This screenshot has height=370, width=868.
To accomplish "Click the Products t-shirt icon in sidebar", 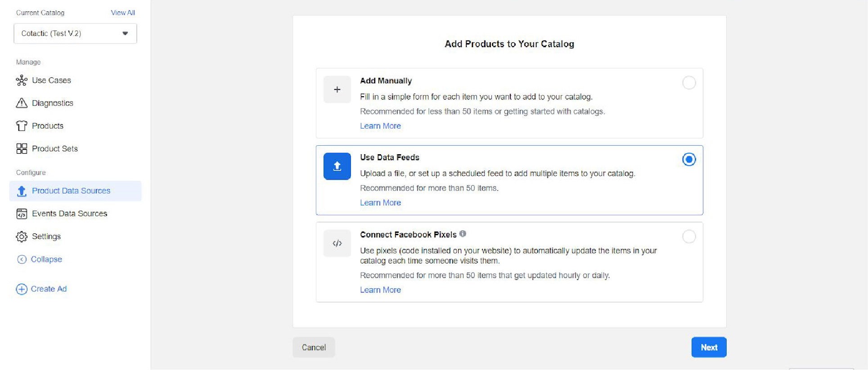I will 21,126.
